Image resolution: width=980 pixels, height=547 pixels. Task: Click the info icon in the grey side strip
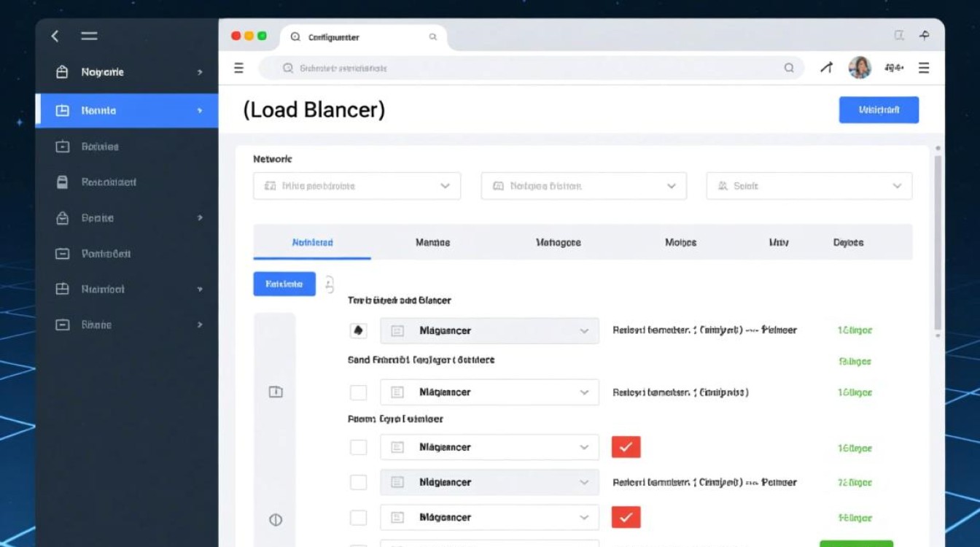276,392
